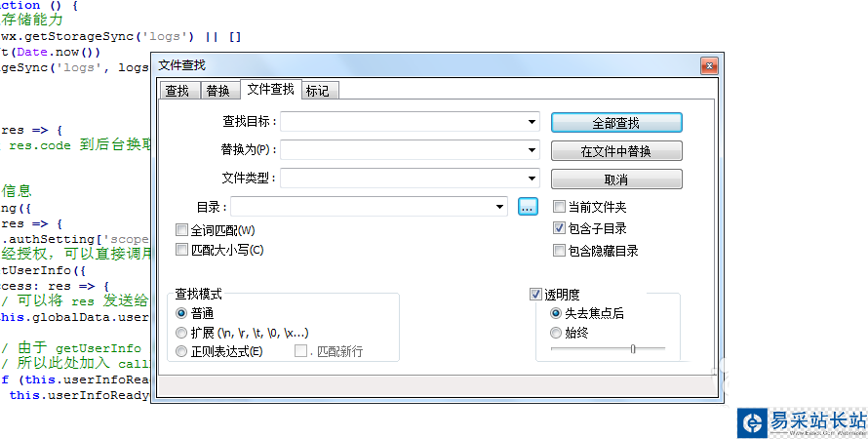The width and height of the screenshot is (868, 439).
Task: Close the 文件查找 dialog
Action: (x=709, y=65)
